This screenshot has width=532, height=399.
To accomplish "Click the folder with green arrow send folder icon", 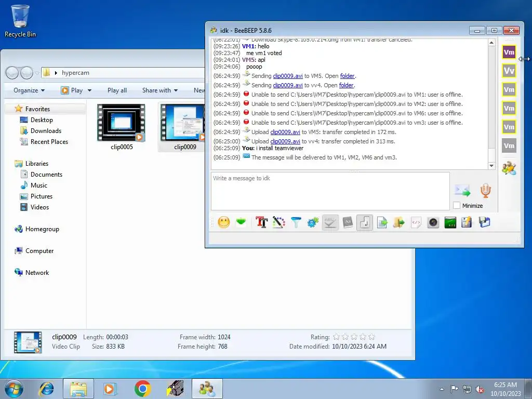I will [x=399, y=222].
